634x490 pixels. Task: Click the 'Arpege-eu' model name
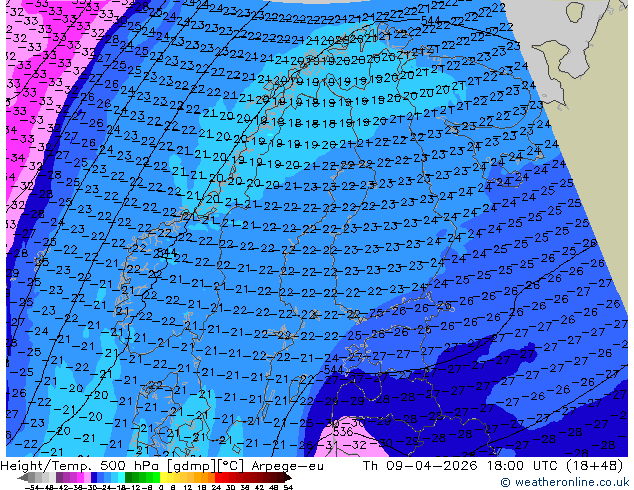pyautogui.click(x=287, y=466)
